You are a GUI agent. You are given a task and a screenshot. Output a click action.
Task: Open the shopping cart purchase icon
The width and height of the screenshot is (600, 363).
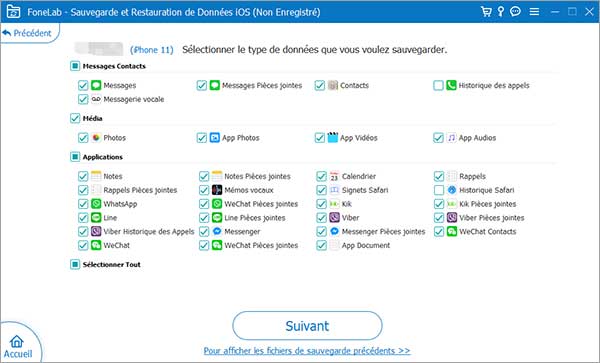[x=486, y=11]
